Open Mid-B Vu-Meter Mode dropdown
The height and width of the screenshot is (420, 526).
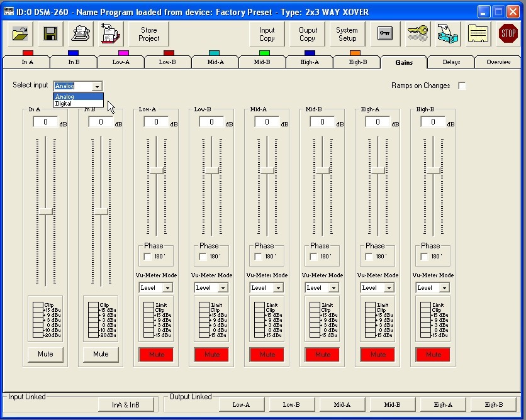tap(333, 288)
